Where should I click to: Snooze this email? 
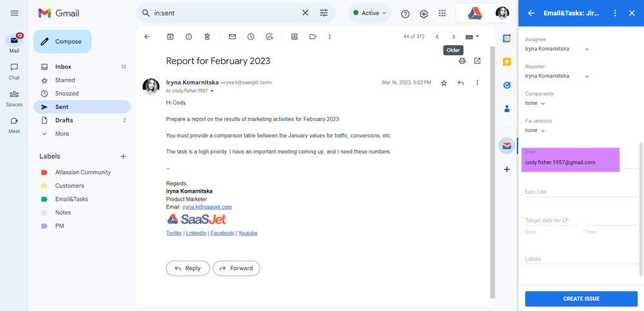pos(251,37)
